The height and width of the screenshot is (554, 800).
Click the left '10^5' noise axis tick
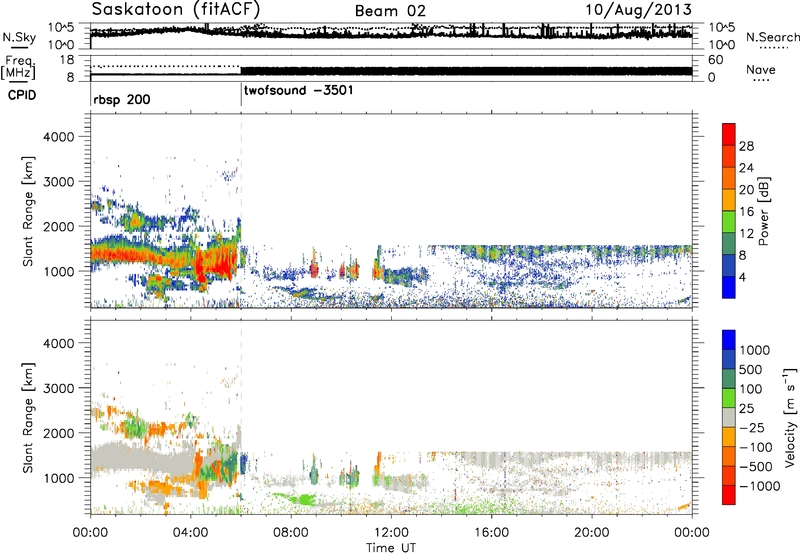[x=61, y=27]
